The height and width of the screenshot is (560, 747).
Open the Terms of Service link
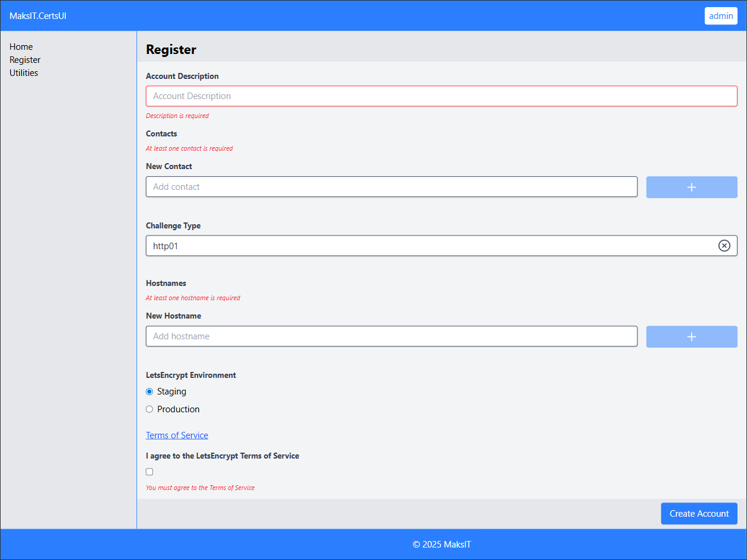tap(177, 435)
